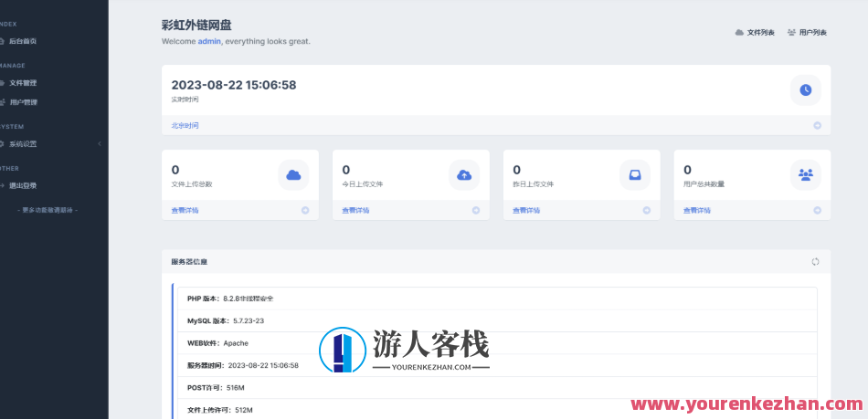Open 用户列表 link at top right
The width and height of the screenshot is (868, 419).
(813, 33)
